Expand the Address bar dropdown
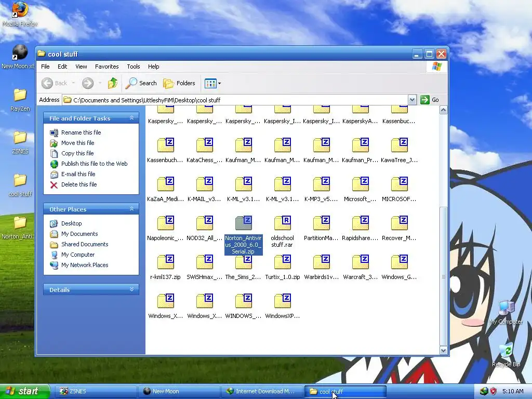The image size is (532, 399). coord(412,100)
